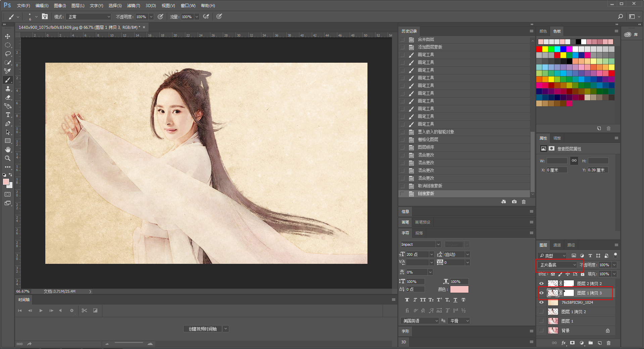Create a new group with the folder icon
The width and height of the screenshot is (644, 349).
coord(591,343)
